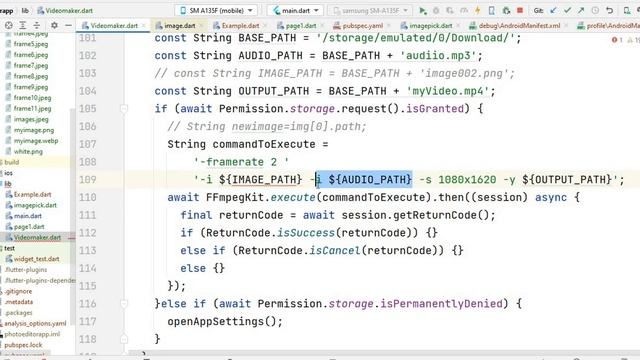The image size is (640, 360).
Task: Click the selected ${AUDIO_PATH} text on line 109
Action: 370,180
